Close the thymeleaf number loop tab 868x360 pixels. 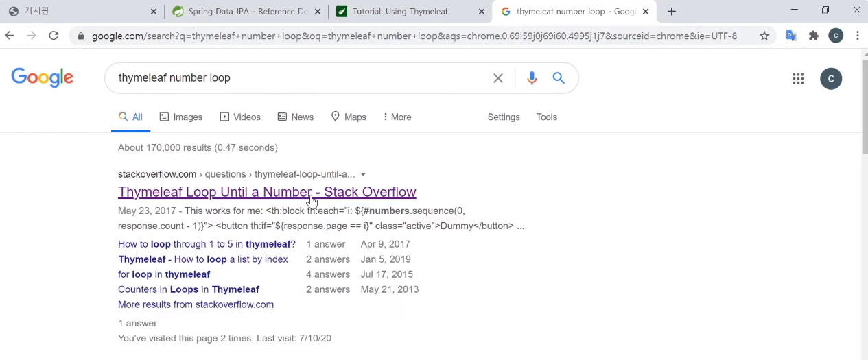(x=646, y=12)
